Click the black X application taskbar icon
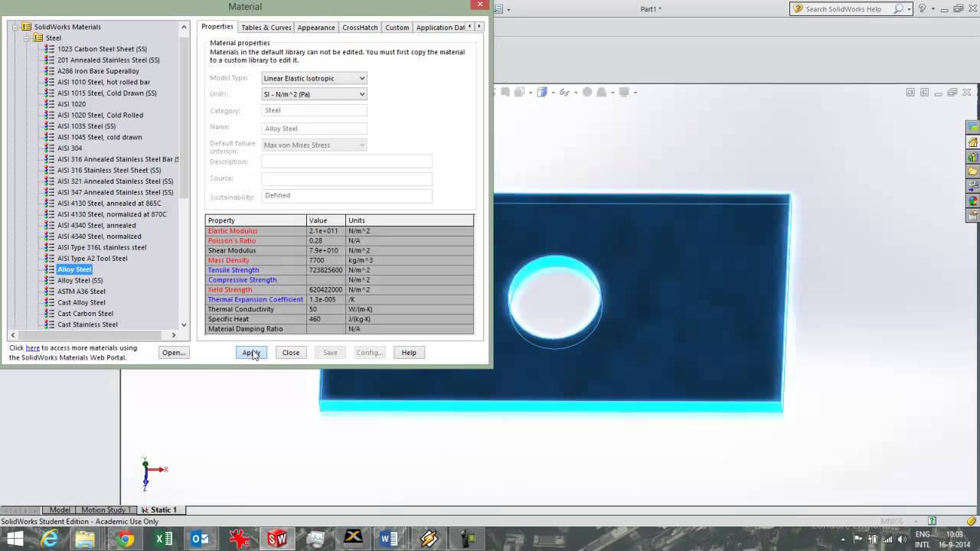Viewport: 980px width, 551px height. 352,539
